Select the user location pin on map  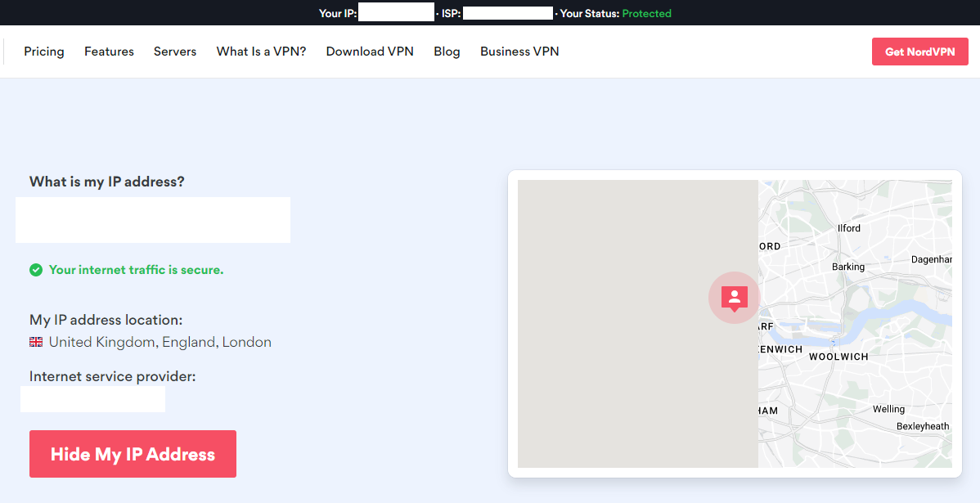(735, 298)
